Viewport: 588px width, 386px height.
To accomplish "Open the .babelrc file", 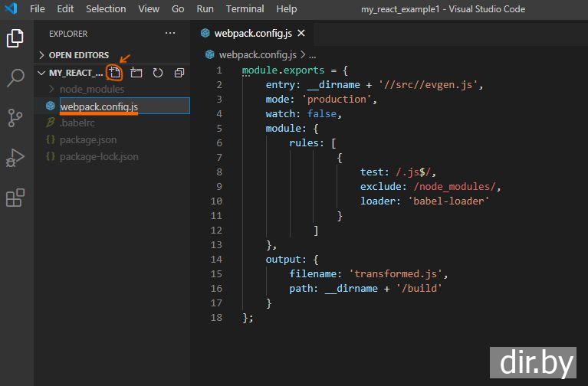I will (x=77, y=123).
